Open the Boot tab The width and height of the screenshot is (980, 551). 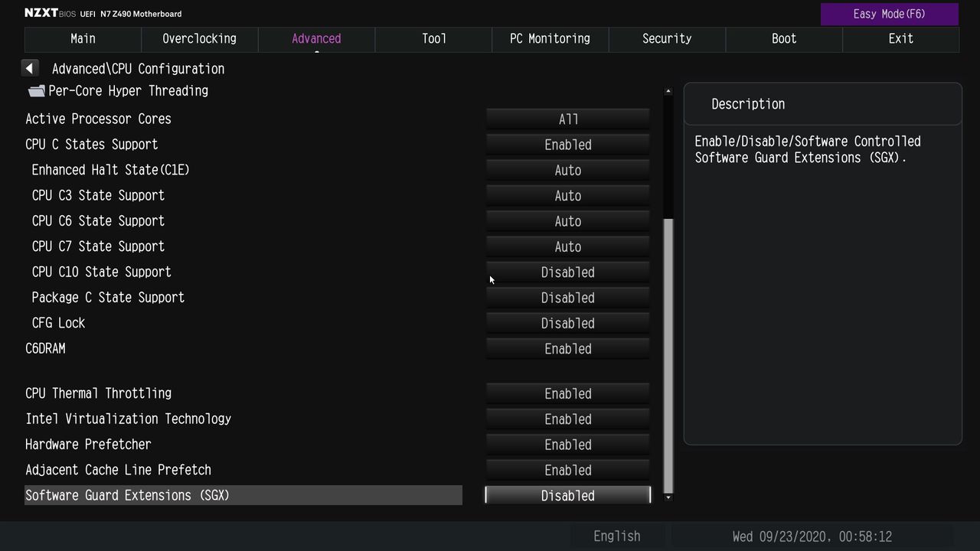pyautogui.click(x=784, y=39)
